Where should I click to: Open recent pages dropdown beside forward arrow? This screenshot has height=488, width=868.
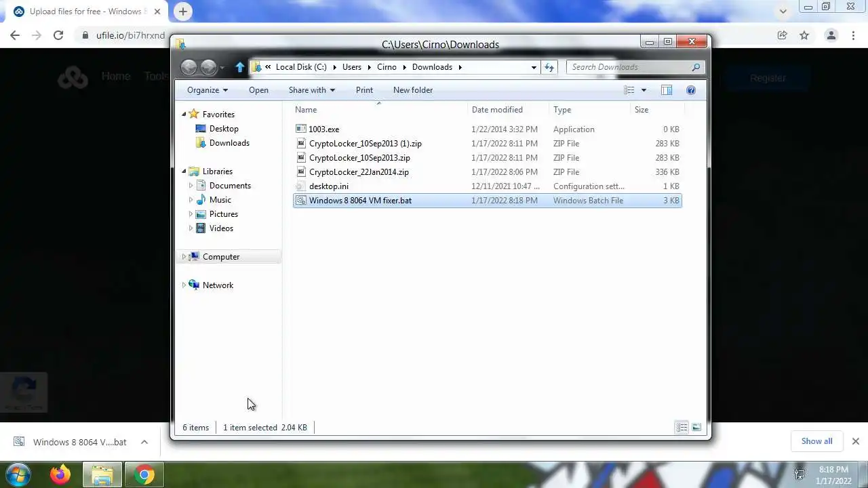[x=222, y=68]
